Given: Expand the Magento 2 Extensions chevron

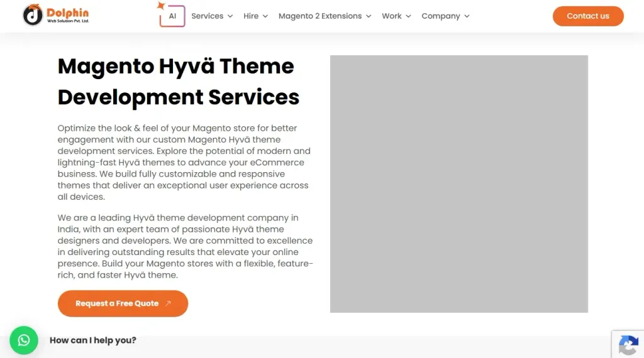Looking at the screenshot, I should [369, 16].
